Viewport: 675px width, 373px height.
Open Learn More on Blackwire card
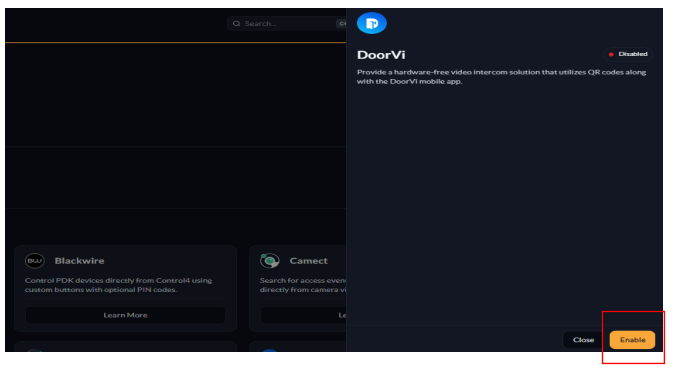[125, 315]
